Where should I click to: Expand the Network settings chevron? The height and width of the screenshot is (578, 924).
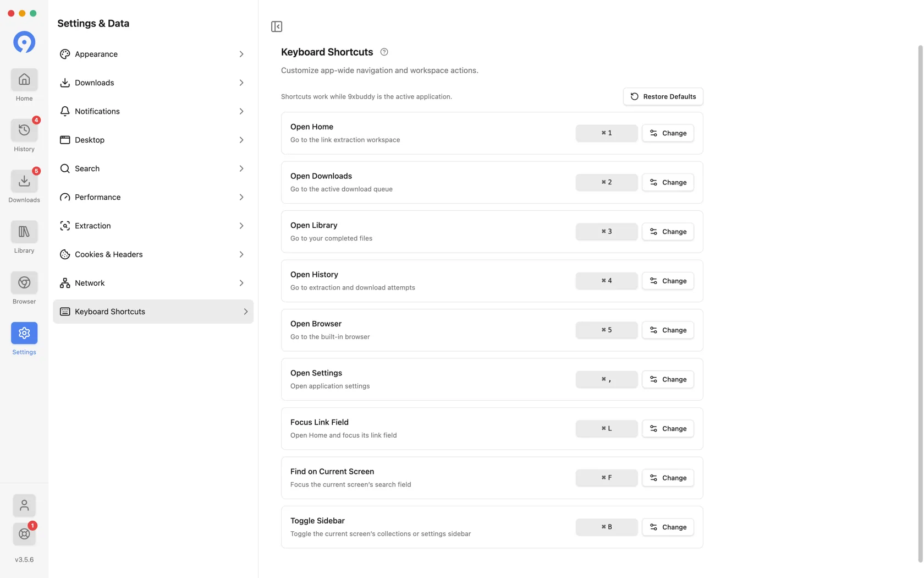(241, 283)
